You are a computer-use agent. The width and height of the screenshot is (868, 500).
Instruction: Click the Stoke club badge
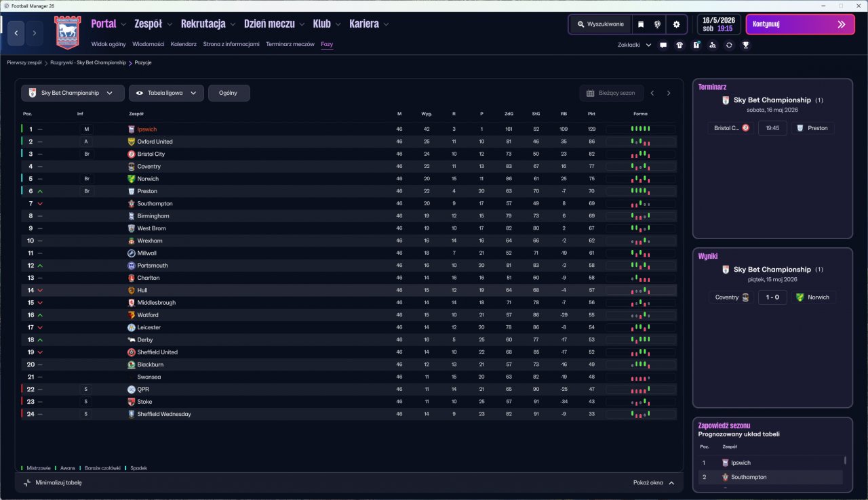pos(132,402)
